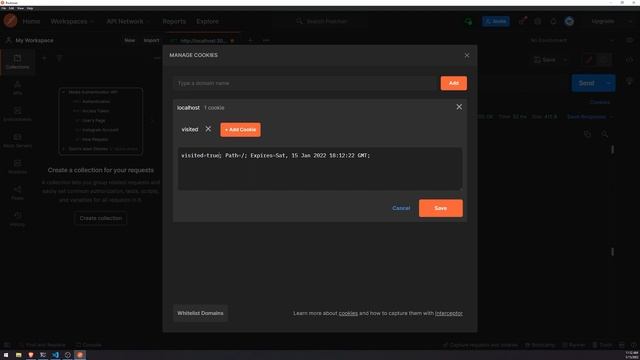
Task: Click the Add domain button
Action: (x=453, y=83)
